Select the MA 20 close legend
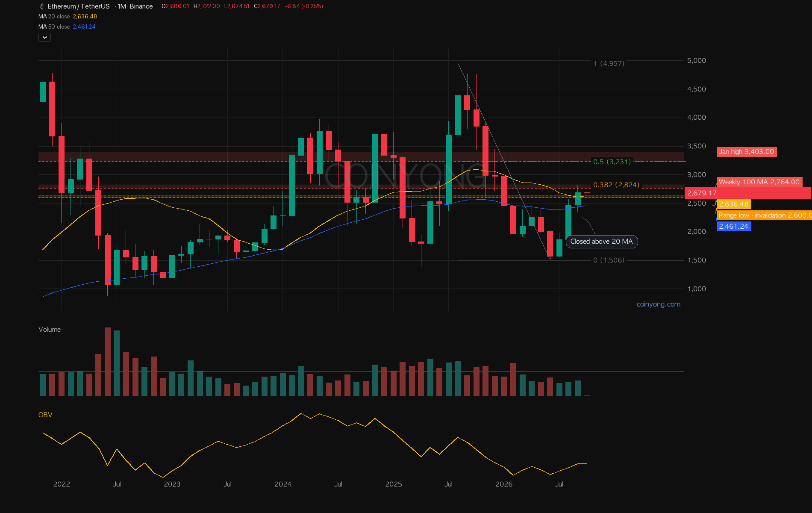The height and width of the screenshot is (513, 812). coord(68,17)
